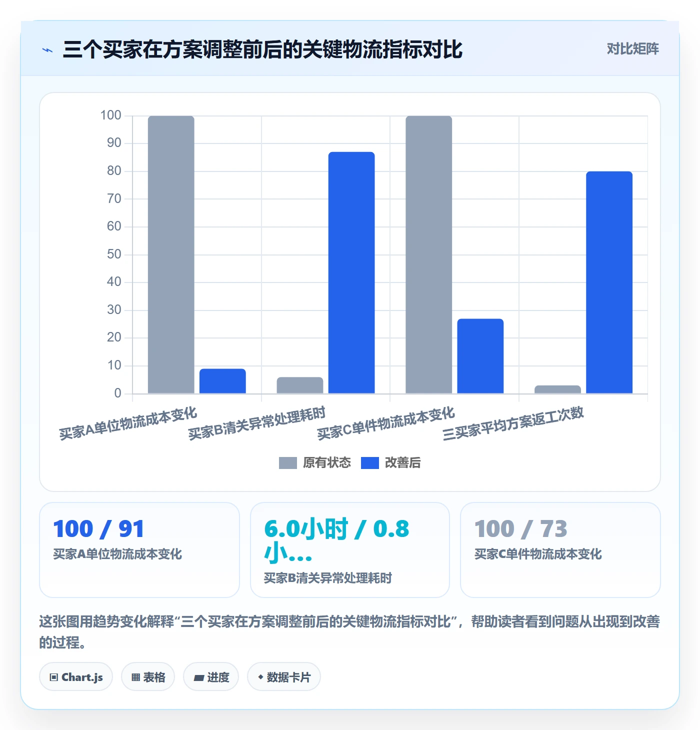The height and width of the screenshot is (730, 700).
Task: Toggle the 原有状态 legend entry
Action: (315, 463)
